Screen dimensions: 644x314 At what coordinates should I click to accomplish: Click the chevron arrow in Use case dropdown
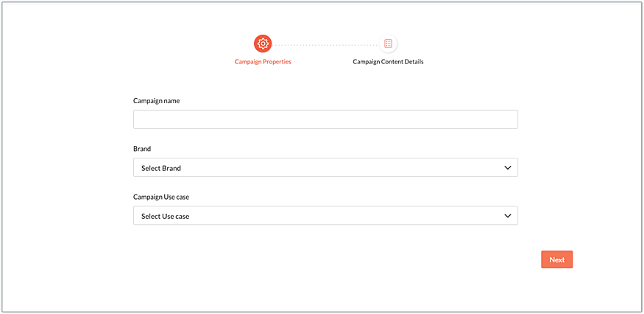508,216
